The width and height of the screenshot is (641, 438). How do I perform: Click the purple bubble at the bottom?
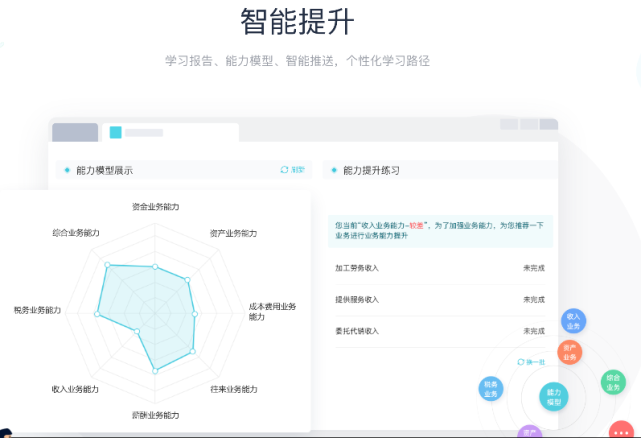[x=530, y=432]
